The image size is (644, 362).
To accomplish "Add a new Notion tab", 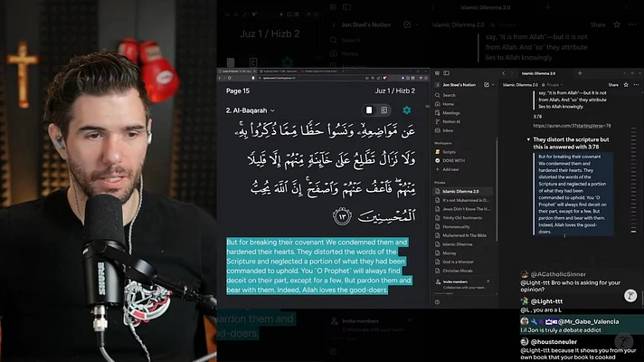I will tap(580, 73).
